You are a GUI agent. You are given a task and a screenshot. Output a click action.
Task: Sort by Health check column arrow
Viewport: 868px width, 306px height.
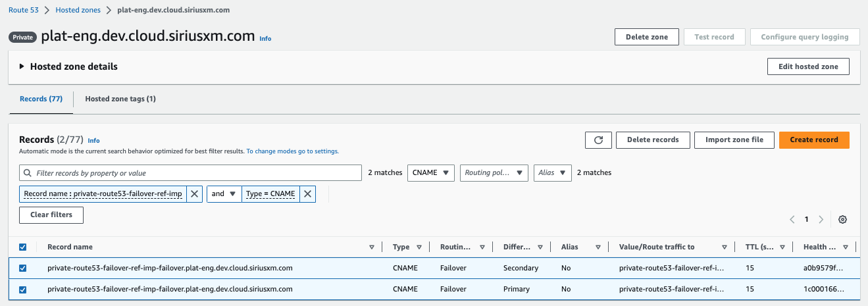pyautogui.click(x=846, y=247)
